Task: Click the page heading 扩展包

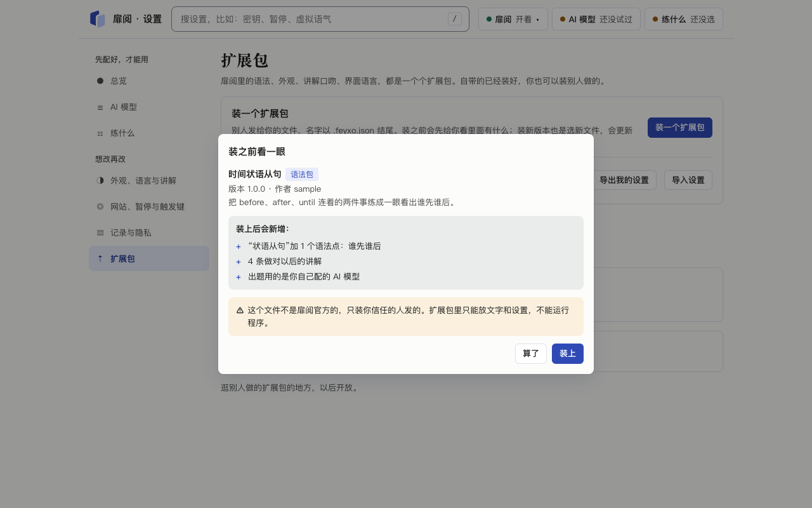Action: coord(245,61)
